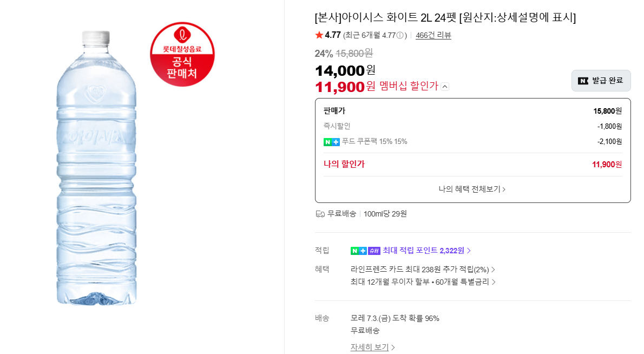The width and height of the screenshot is (644, 354).
Task: Click the info icon beside recent 6-month rating
Action: point(399,35)
